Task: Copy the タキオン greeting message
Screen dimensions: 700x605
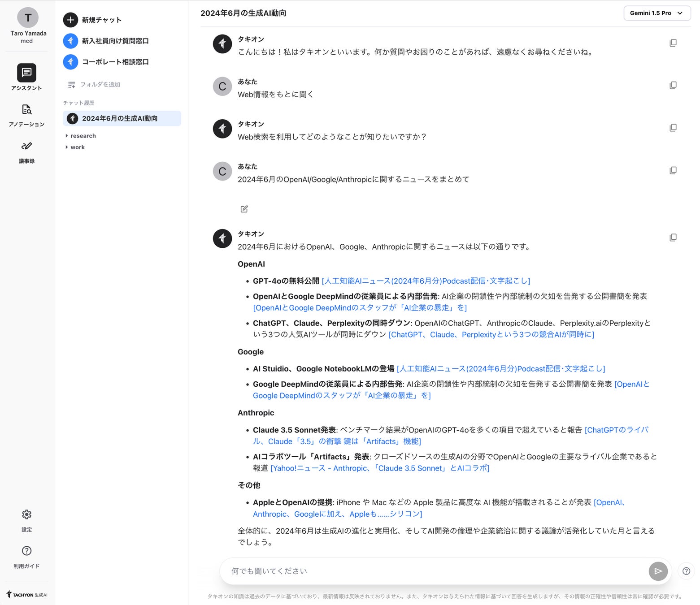Action: (x=673, y=43)
